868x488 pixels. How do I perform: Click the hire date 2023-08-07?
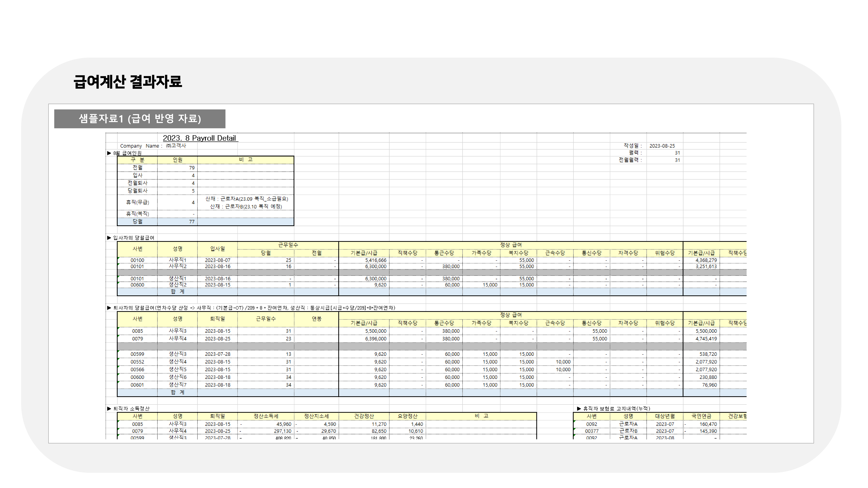(x=218, y=260)
